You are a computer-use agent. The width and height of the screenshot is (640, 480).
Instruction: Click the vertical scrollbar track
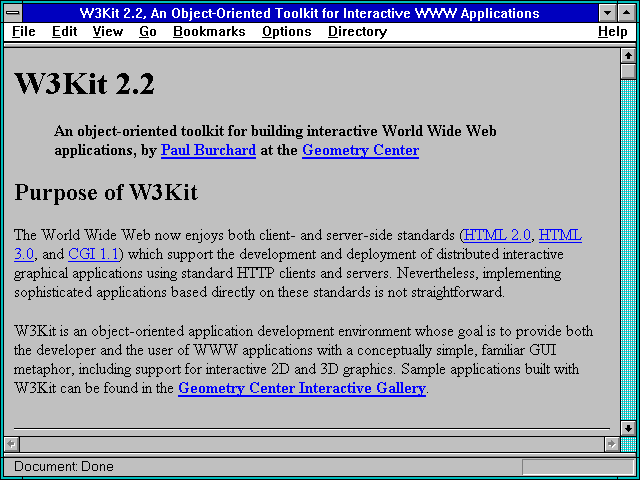628,250
